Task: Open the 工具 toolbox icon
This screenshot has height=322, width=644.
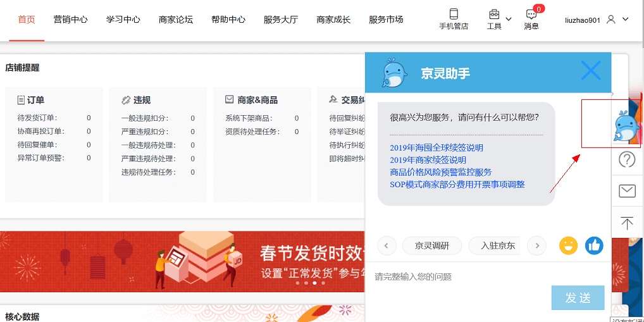Action: tap(494, 14)
